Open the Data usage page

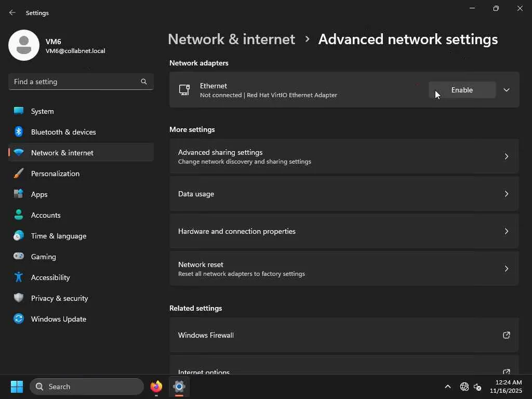coord(344,194)
